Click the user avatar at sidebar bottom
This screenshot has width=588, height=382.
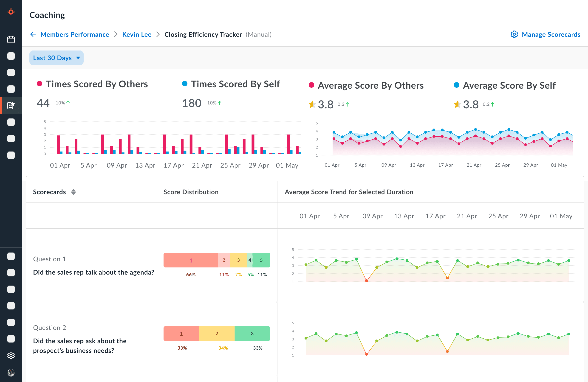pos(11,372)
